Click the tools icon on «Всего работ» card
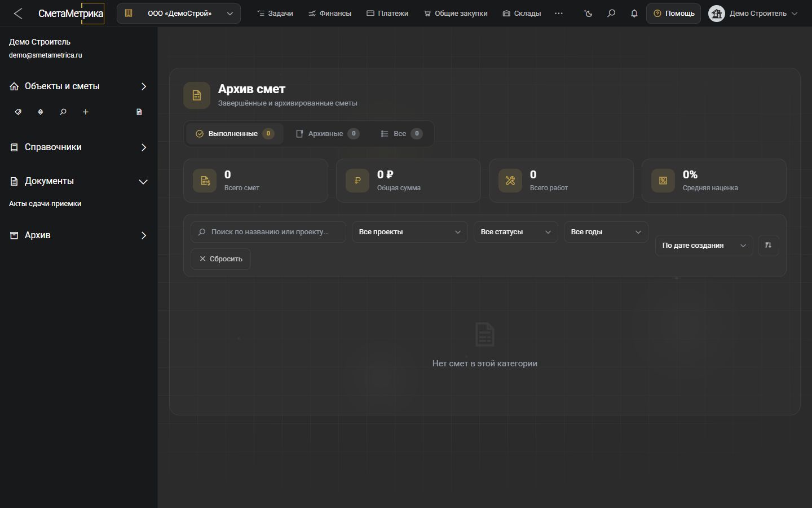The image size is (812, 508). coord(510,181)
